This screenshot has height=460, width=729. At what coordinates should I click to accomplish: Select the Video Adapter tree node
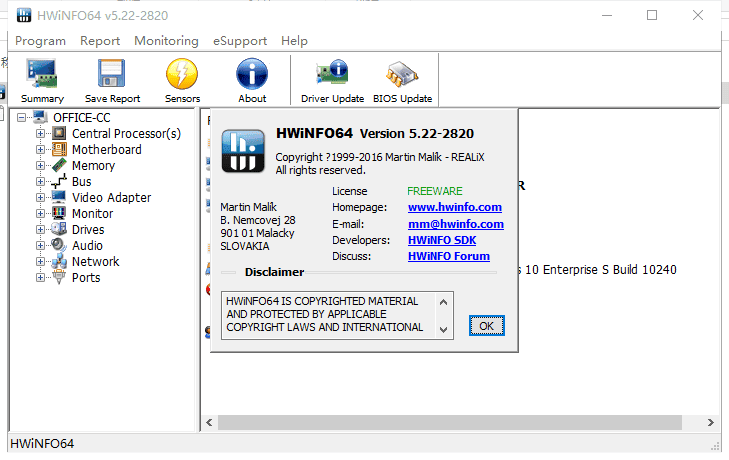pos(111,198)
